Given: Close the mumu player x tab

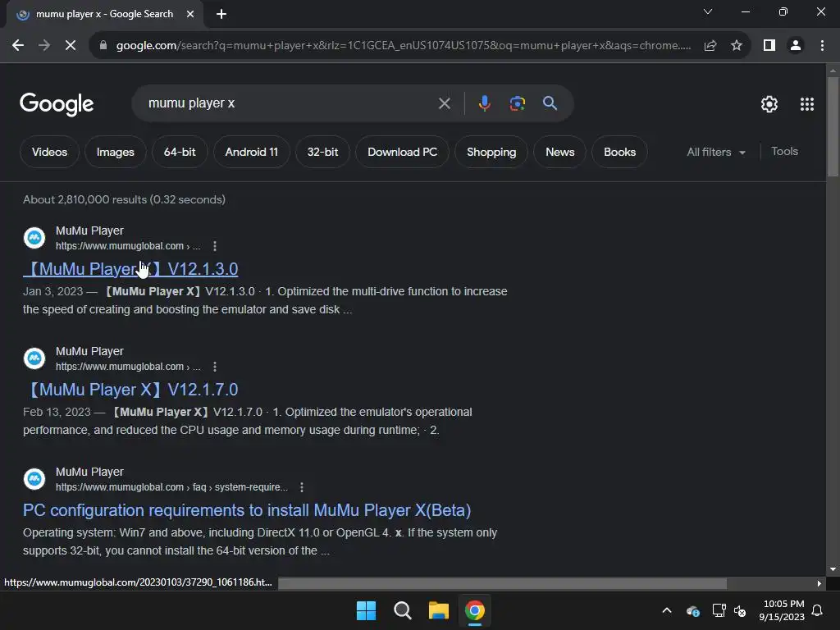Looking at the screenshot, I should [x=190, y=14].
